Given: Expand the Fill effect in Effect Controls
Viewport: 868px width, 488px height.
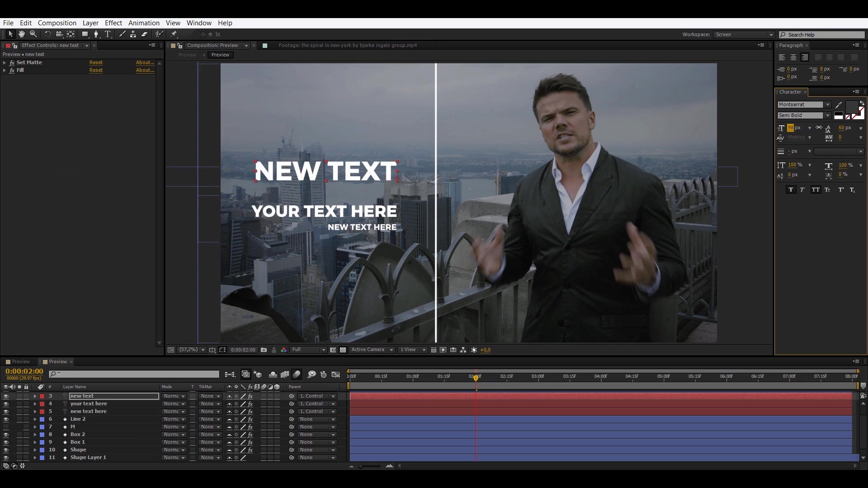Looking at the screenshot, I should (x=5, y=70).
